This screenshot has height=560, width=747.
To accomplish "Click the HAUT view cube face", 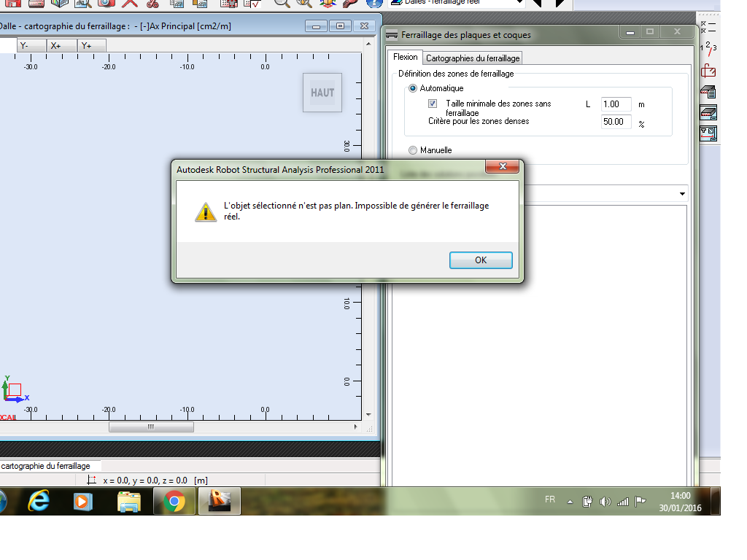I will point(322,93).
